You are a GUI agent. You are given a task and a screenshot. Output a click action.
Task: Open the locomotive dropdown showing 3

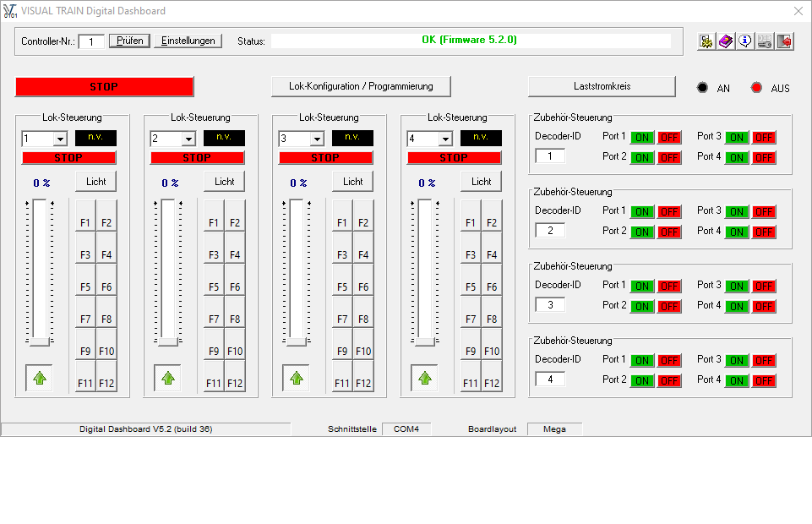[316, 139]
